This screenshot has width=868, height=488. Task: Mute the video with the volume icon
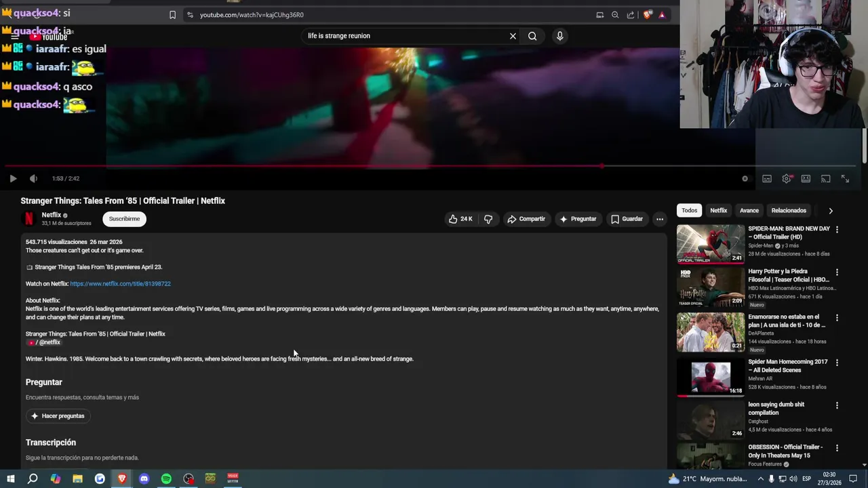pyautogui.click(x=33, y=178)
